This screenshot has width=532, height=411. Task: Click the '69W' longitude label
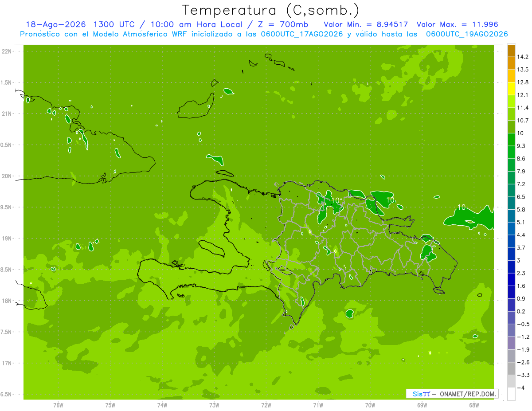click(422, 405)
